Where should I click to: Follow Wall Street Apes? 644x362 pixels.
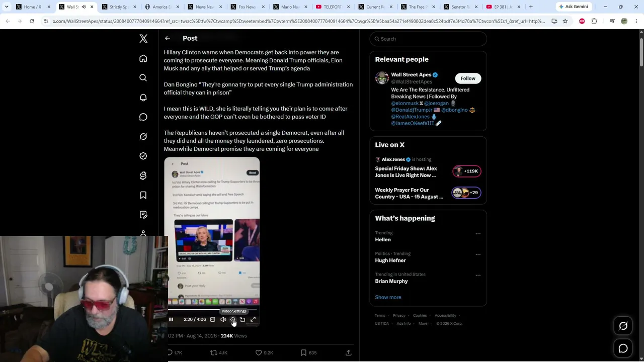[468, 78]
